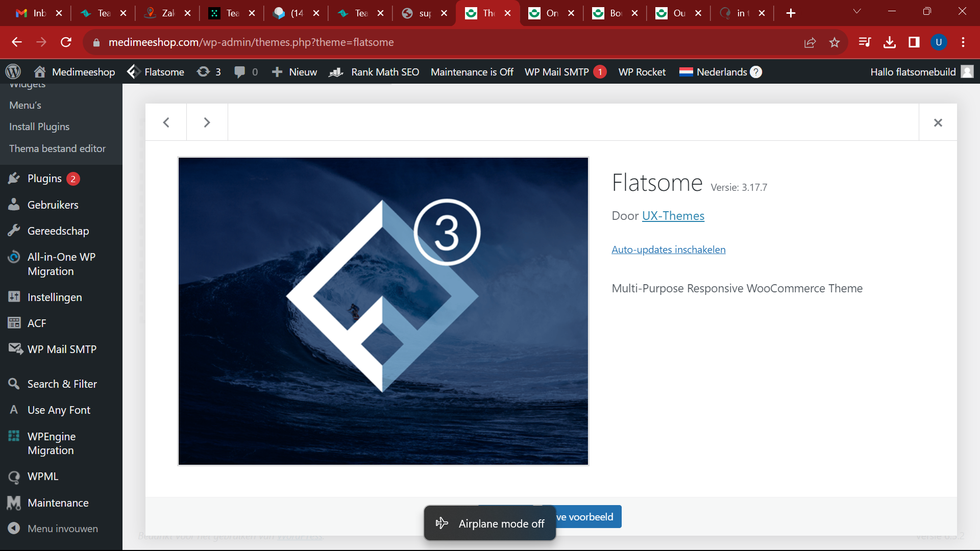Open the updates indicator showing 3
This screenshot has height=551, width=980.
click(x=209, y=72)
